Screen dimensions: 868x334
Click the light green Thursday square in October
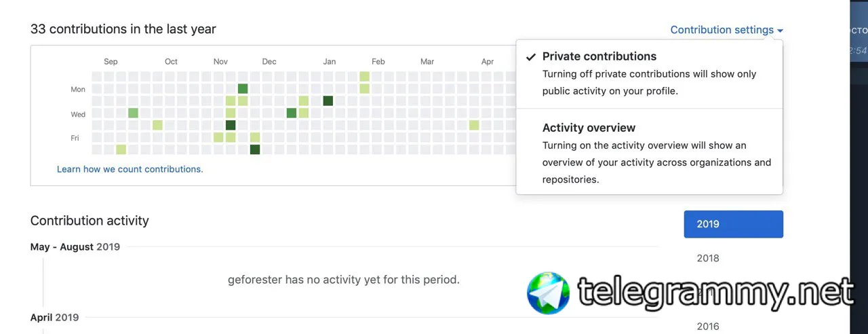coord(157,125)
